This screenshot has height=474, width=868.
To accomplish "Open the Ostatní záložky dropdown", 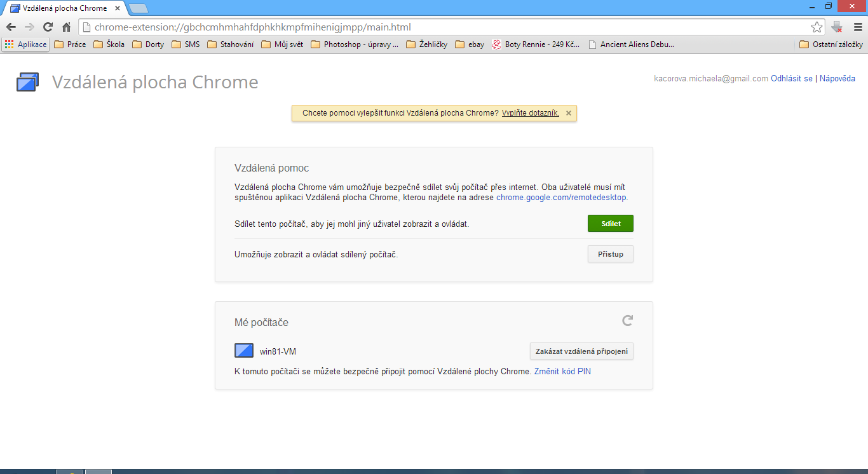I will [x=832, y=44].
